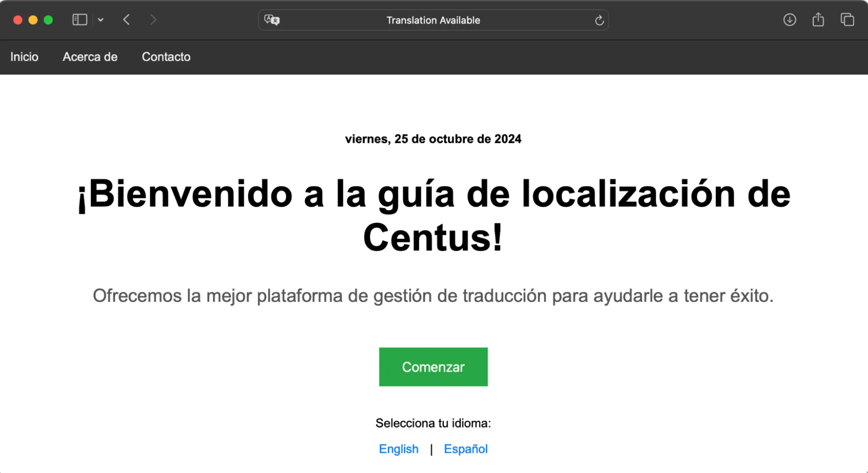Open the sidebar options chevron
The image size is (868, 473).
click(x=100, y=20)
